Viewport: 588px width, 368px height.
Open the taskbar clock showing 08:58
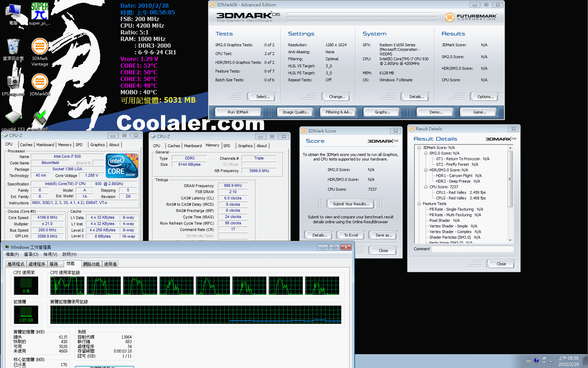point(568,361)
